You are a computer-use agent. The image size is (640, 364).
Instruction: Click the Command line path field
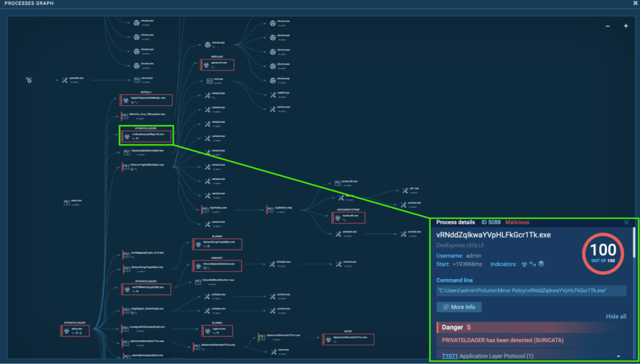[531, 291]
